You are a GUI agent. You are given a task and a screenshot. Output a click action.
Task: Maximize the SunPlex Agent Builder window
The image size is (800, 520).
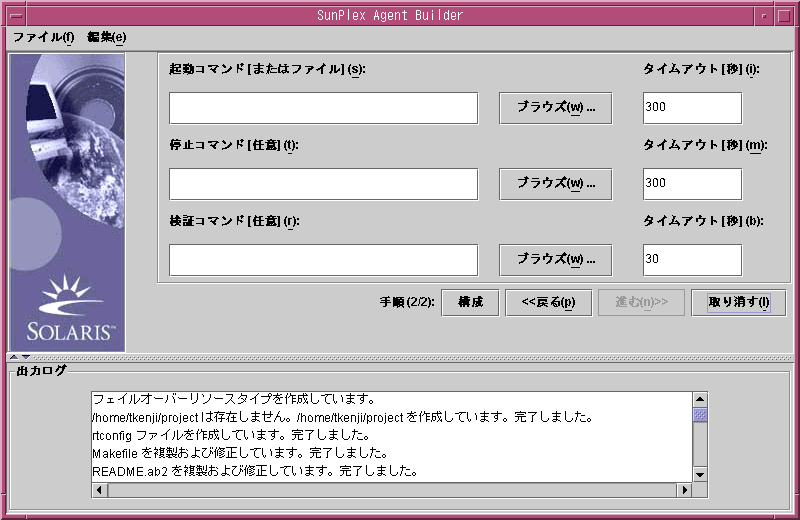[x=784, y=16]
